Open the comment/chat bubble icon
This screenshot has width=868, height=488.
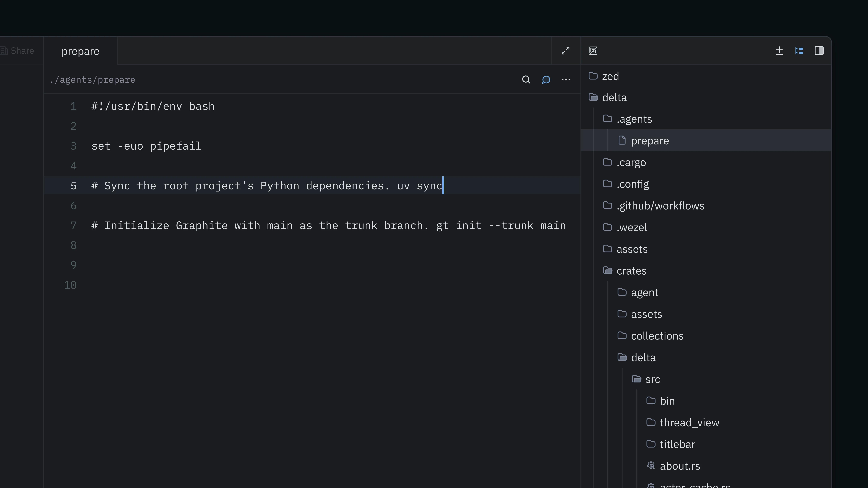(x=546, y=80)
